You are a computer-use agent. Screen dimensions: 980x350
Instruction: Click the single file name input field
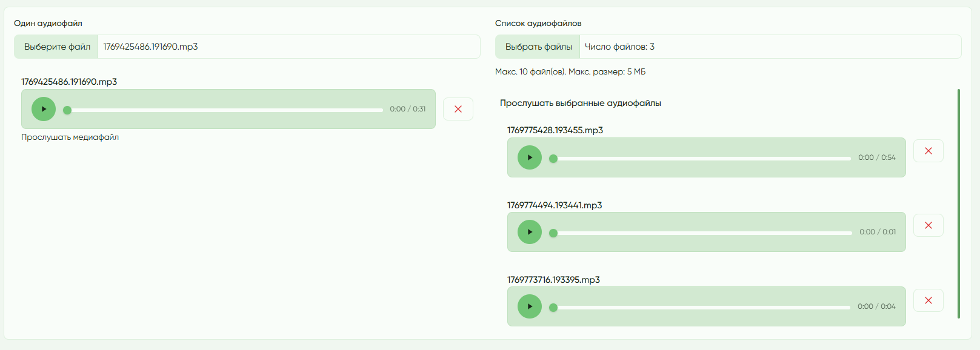point(288,47)
